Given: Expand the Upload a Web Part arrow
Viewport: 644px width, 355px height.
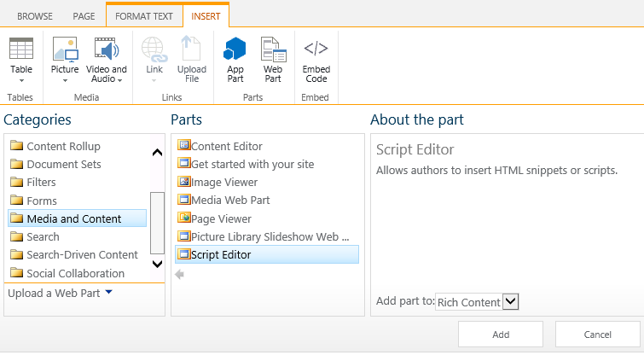Looking at the screenshot, I should pos(108,293).
